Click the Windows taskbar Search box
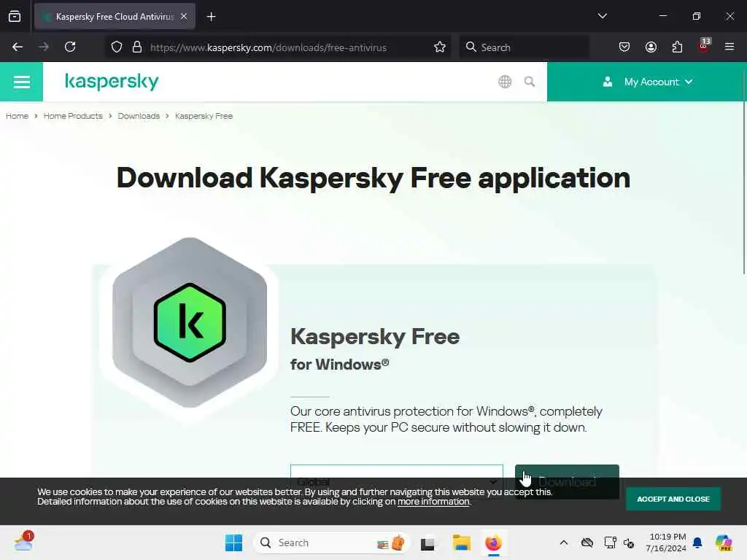Image resolution: width=747 pixels, height=560 pixels. click(332, 542)
